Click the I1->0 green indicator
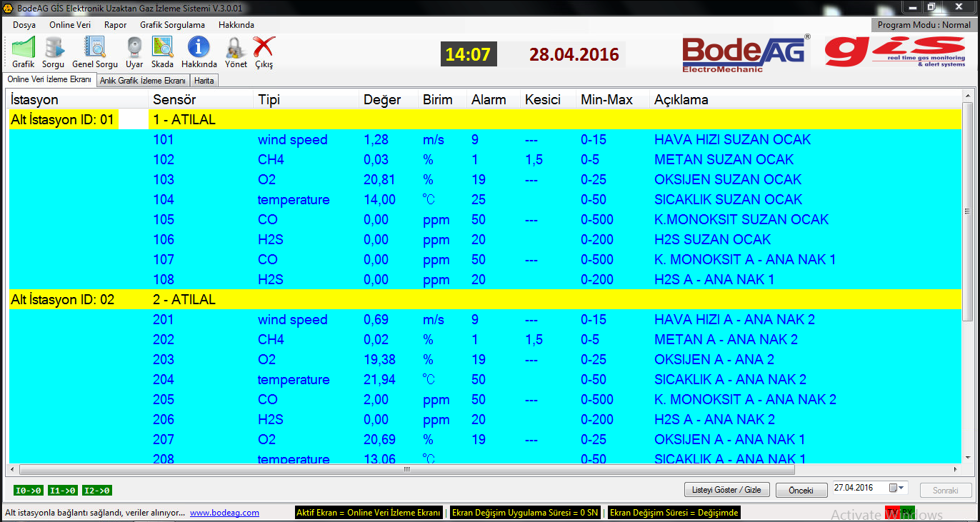 tap(63, 491)
